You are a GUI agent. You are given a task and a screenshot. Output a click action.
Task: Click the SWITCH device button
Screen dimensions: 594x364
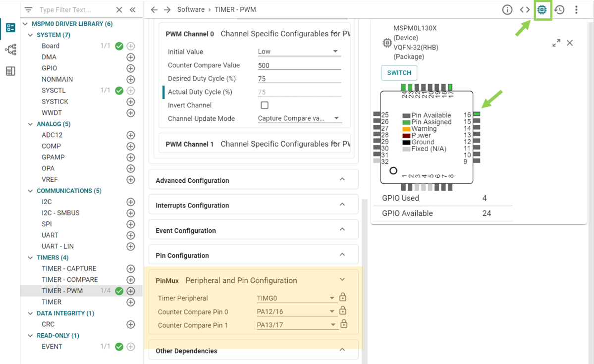point(399,73)
